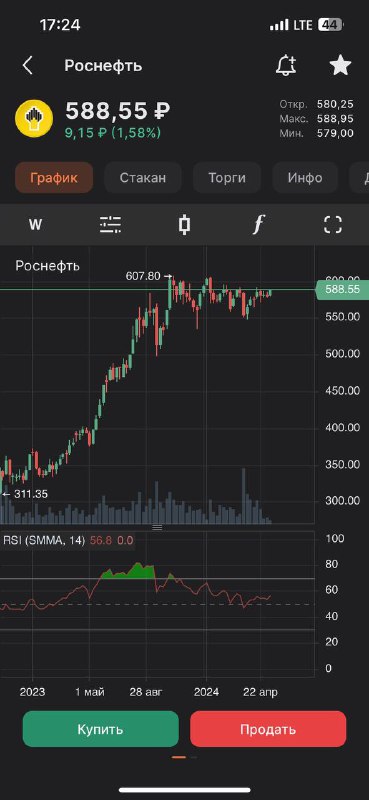
Task: Add a price alert with bell icon
Action: point(286,65)
